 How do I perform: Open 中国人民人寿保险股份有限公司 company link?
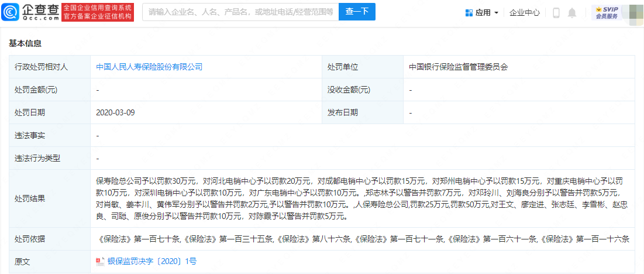150,67
